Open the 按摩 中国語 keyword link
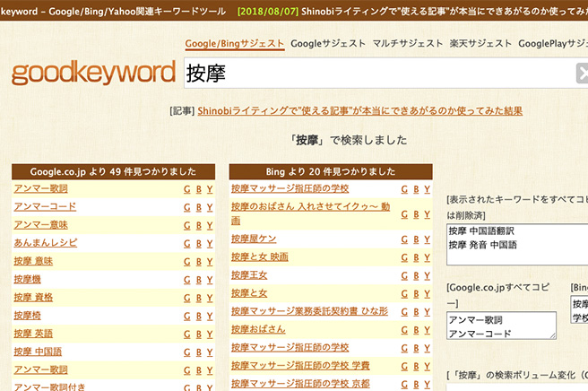The image size is (588, 391). click(38, 352)
